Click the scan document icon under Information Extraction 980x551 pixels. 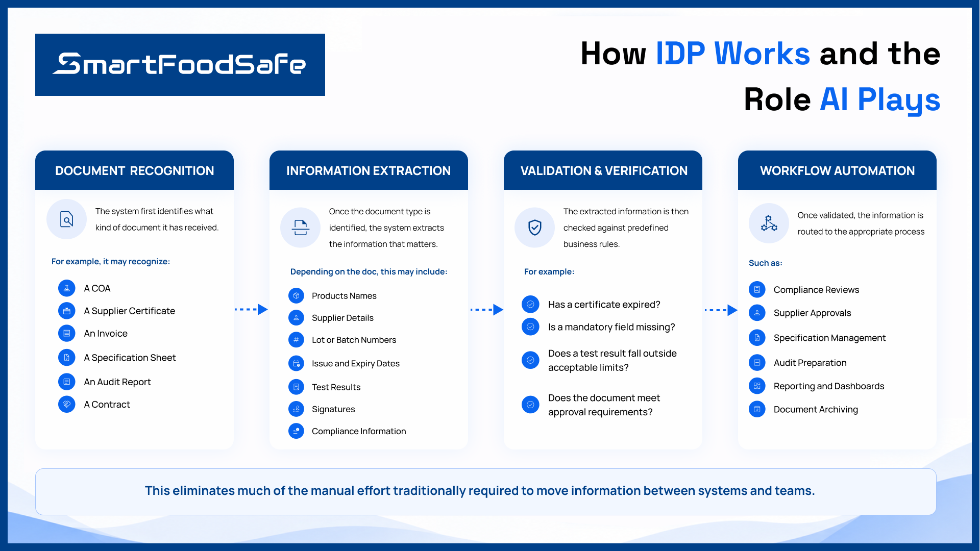click(300, 228)
